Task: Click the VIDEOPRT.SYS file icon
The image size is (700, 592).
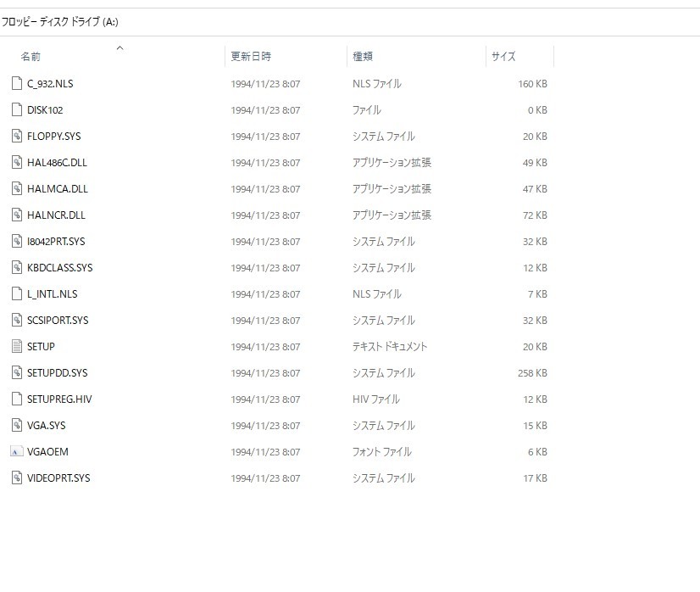Action: coord(16,478)
